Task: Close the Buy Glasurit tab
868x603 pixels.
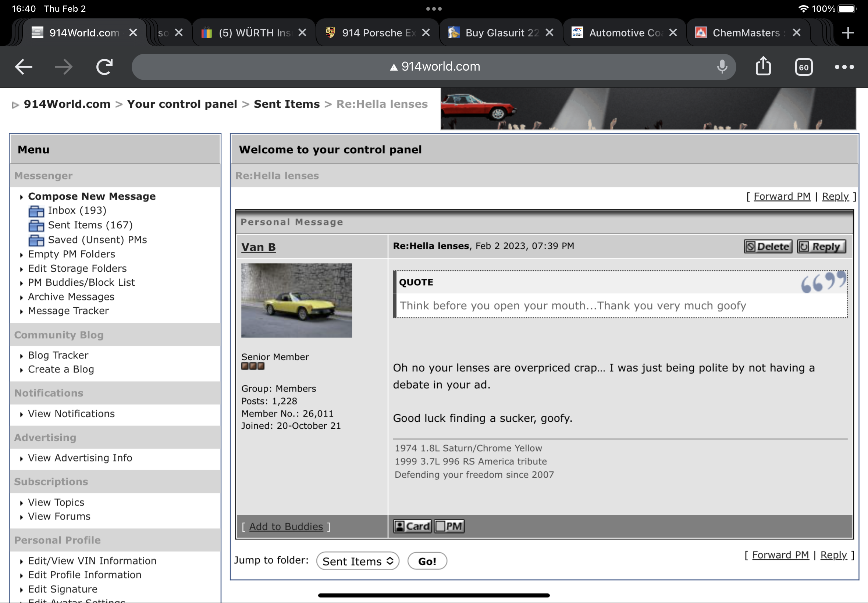Action: point(549,33)
